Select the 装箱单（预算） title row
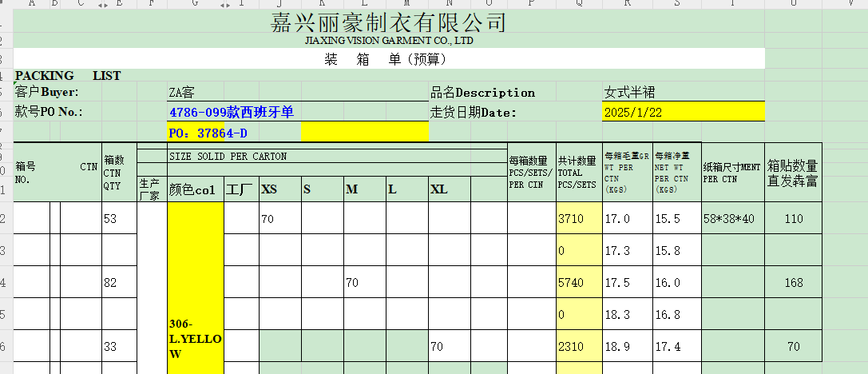This screenshot has width=868, height=374. [x=389, y=58]
